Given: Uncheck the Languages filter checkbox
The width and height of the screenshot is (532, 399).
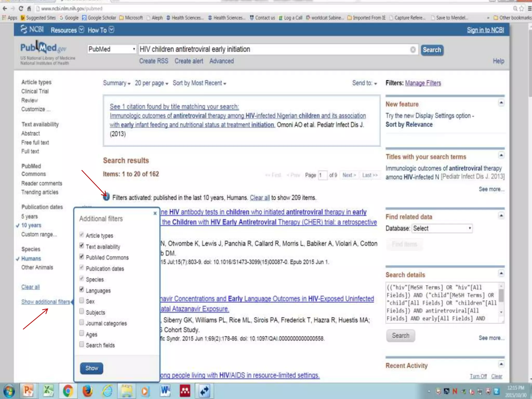Looking at the screenshot, I should click(82, 290).
